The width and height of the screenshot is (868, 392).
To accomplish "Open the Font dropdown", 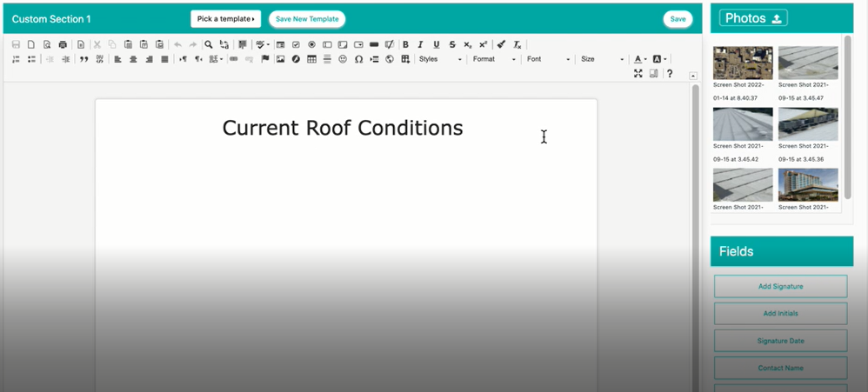I will pos(548,59).
